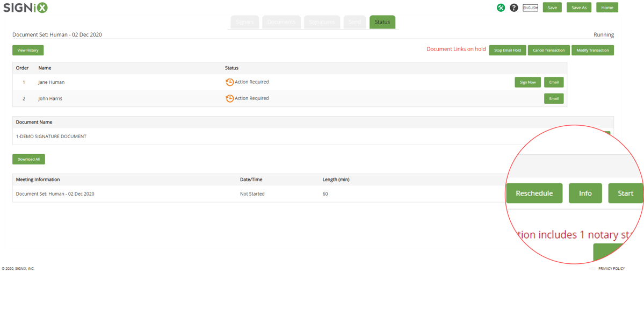644x309 pixels.
Task: Click the SIGNiX logo
Action: point(25,8)
